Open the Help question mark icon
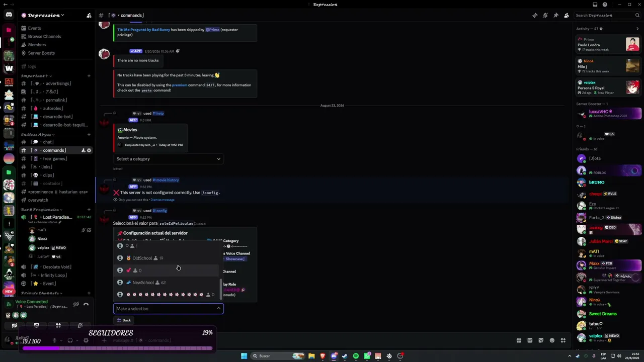Viewport: 644px width, 362px height. coord(605,5)
